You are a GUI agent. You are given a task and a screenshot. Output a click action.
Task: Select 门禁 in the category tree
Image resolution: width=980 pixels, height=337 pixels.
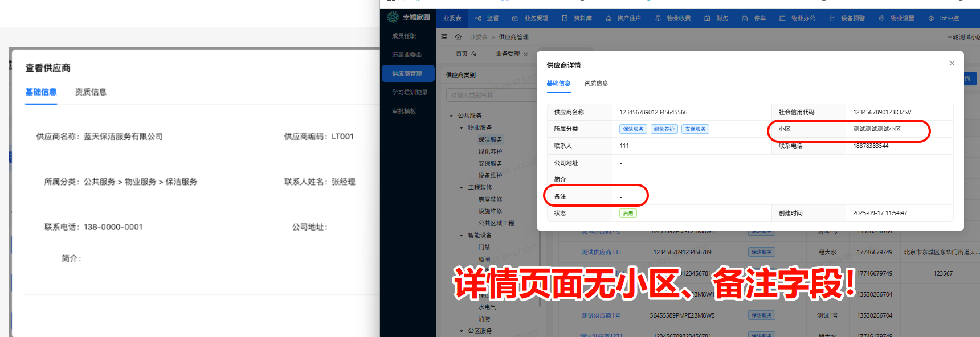click(x=484, y=247)
